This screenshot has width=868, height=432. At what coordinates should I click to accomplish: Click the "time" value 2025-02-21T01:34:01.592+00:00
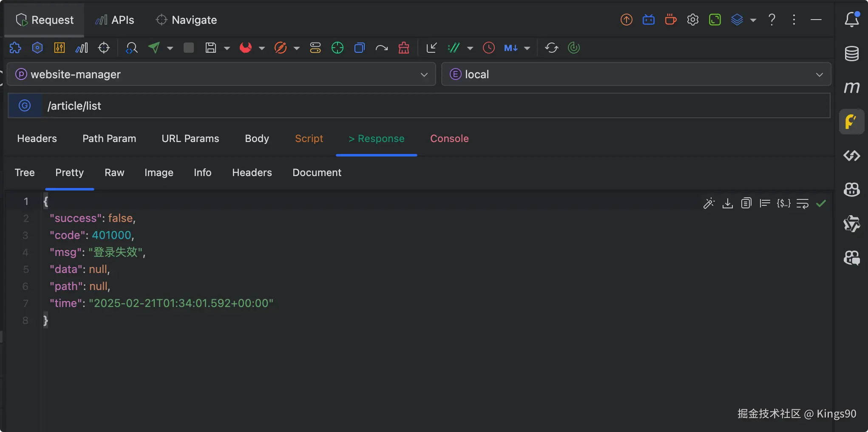181,303
